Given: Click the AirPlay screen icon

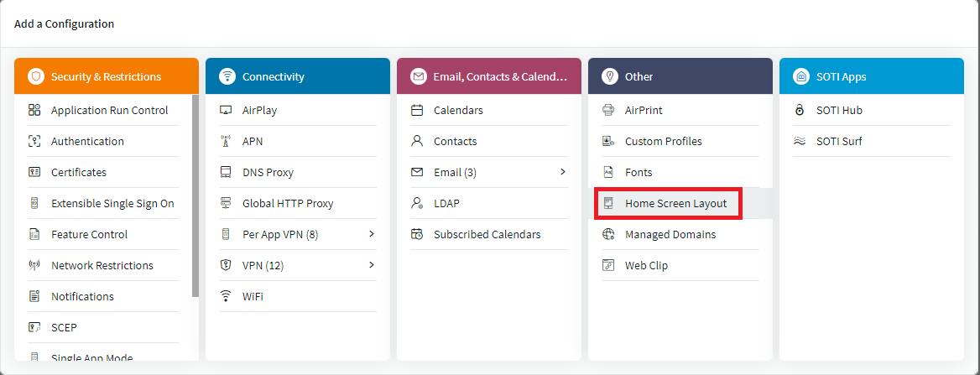Looking at the screenshot, I should coord(226,110).
